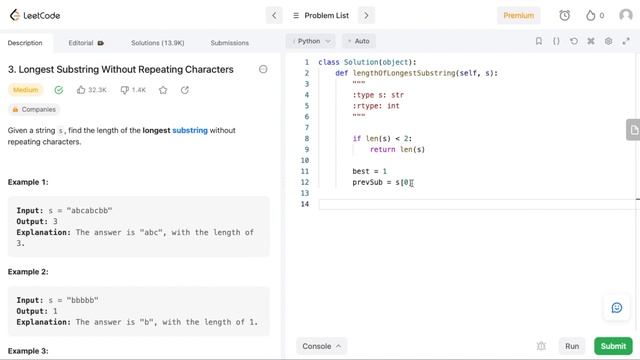Click the streak flame icon
Viewport: 640px width, 360px height.
click(x=590, y=16)
